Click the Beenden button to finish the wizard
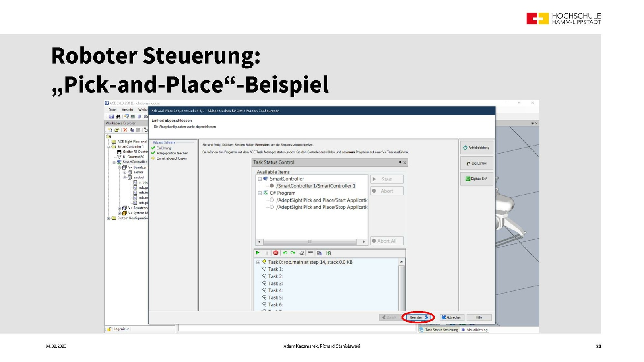The width and height of the screenshot is (644, 362). (x=418, y=317)
